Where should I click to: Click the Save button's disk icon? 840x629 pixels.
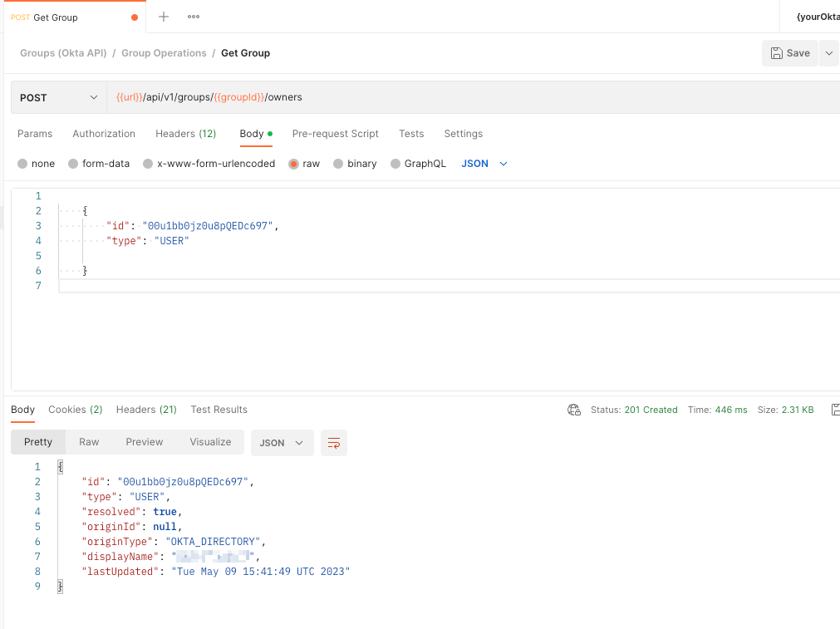[x=779, y=52]
